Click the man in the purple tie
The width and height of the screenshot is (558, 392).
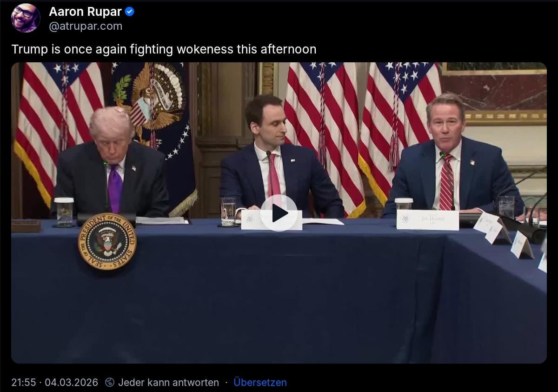pos(111,163)
